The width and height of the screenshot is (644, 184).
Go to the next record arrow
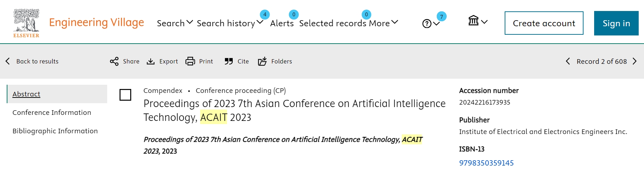pyautogui.click(x=635, y=61)
